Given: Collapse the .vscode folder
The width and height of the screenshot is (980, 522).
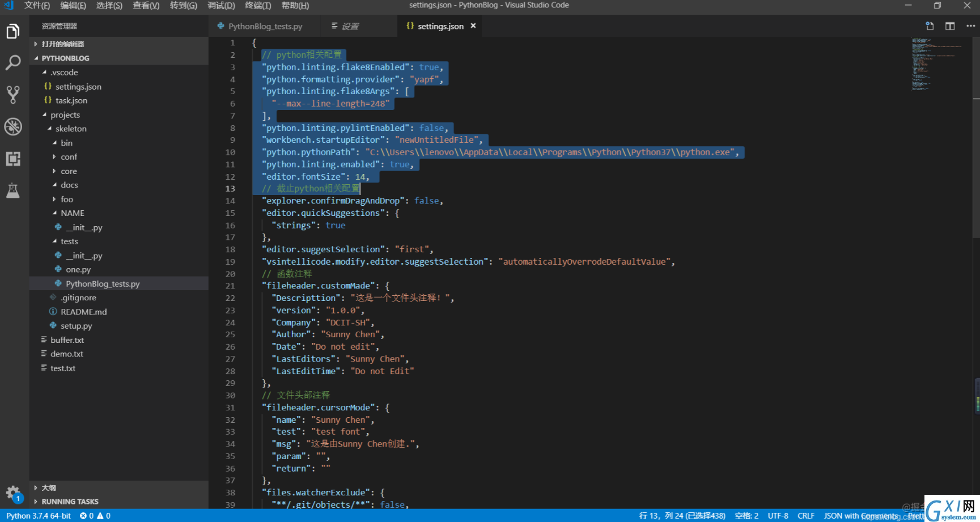Looking at the screenshot, I should [64, 73].
